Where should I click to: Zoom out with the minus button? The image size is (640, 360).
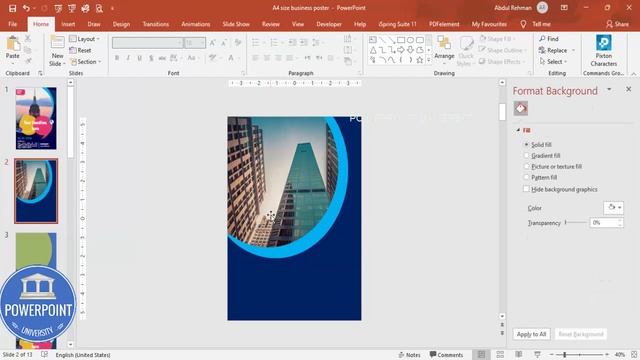pos(551,354)
